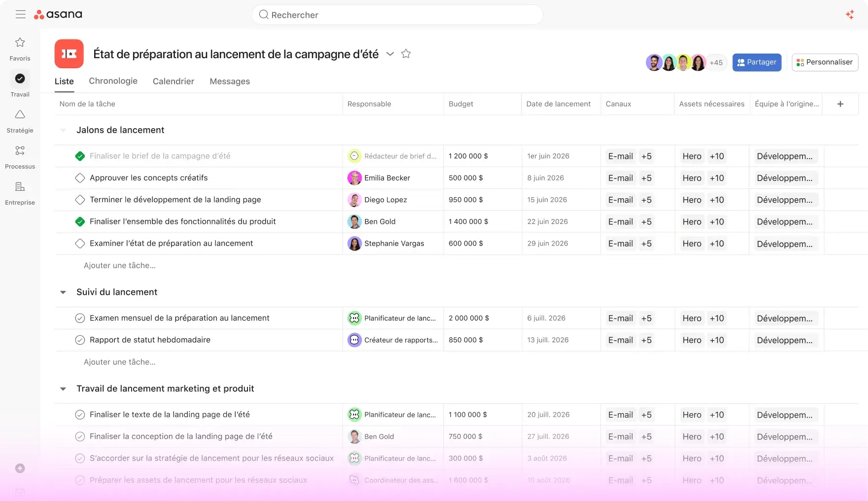Image resolution: width=868 pixels, height=501 pixels.
Task: Click Emilia Becker's avatar
Action: (x=354, y=178)
